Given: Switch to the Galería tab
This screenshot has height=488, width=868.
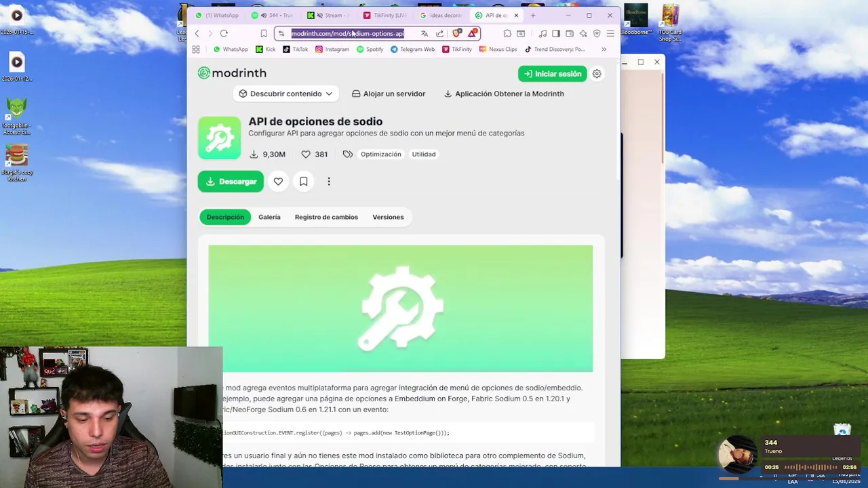Looking at the screenshot, I should coord(269,217).
